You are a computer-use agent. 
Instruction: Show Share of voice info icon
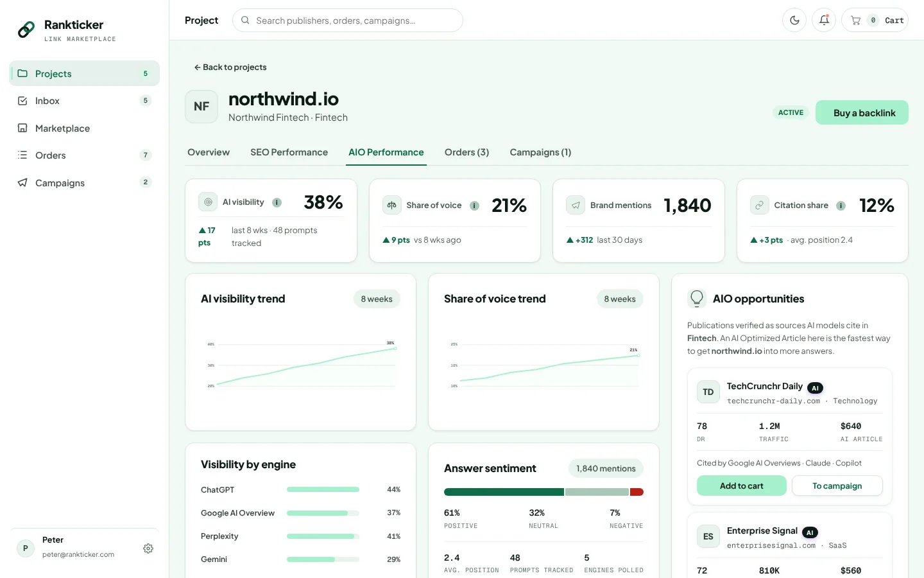(x=475, y=206)
